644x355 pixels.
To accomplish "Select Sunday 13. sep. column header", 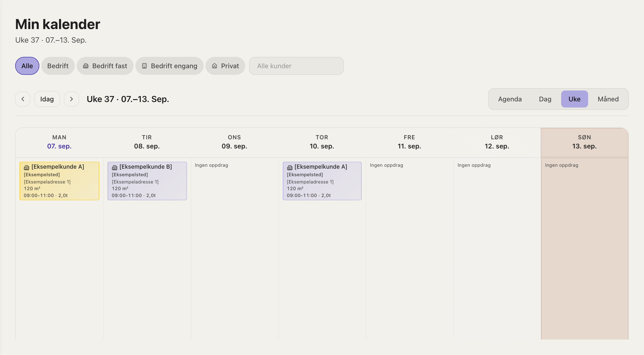I will pos(585,142).
